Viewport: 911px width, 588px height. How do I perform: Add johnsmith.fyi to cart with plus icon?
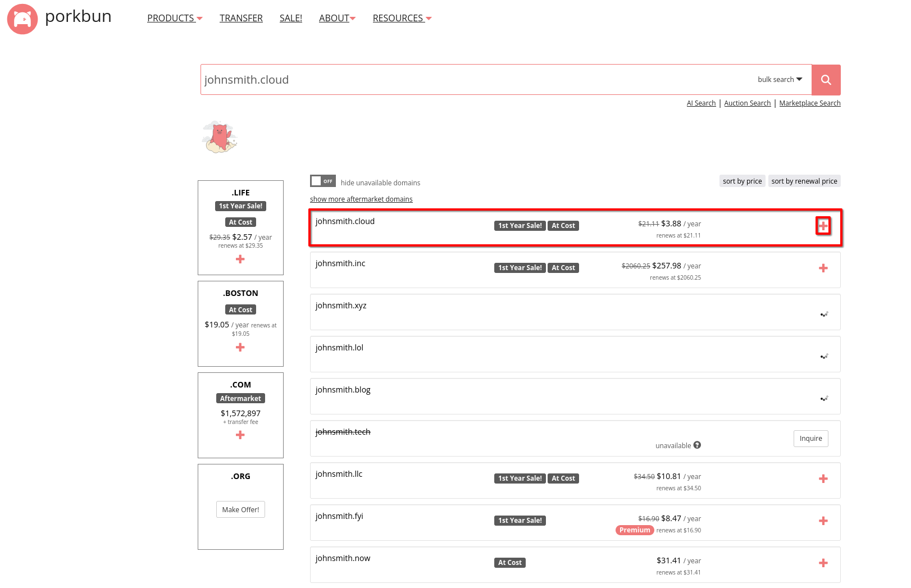point(823,521)
